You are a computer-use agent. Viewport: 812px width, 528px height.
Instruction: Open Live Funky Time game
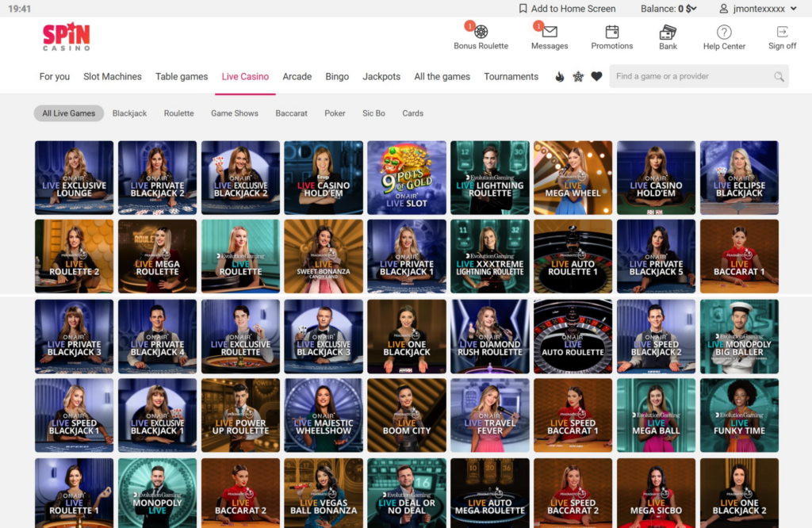click(x=739, y=415)
